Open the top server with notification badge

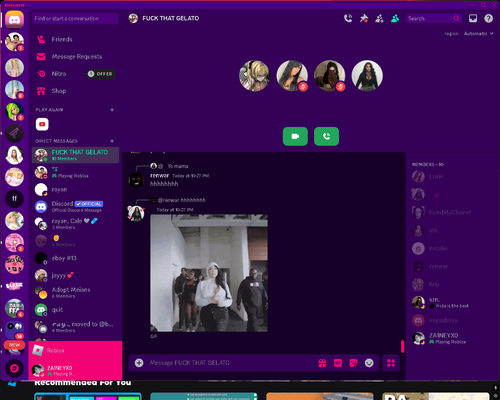[x=14, y=42]
